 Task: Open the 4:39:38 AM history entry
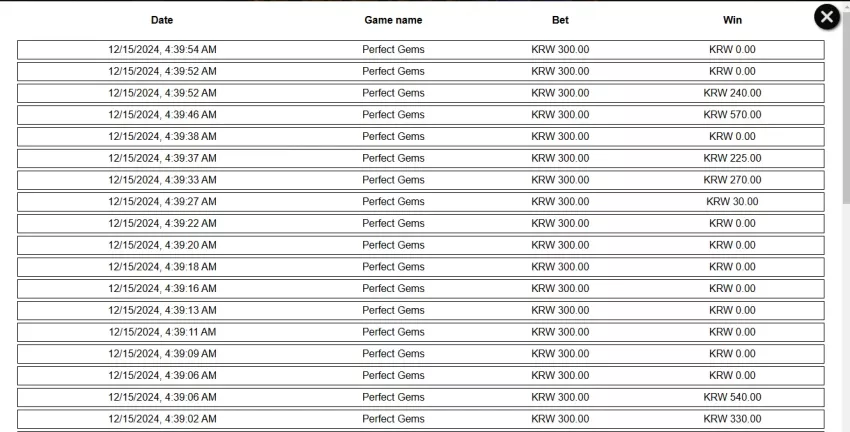coord(421,137)
